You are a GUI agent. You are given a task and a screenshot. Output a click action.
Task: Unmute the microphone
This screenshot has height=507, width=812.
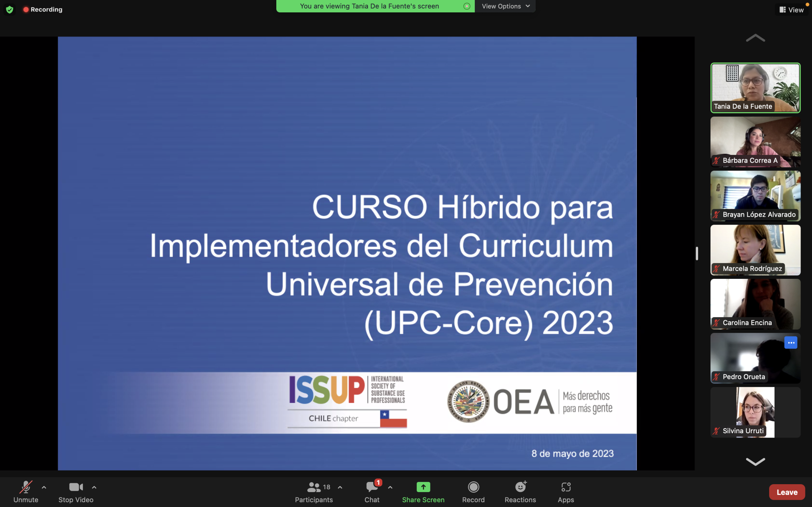[26, 487]
